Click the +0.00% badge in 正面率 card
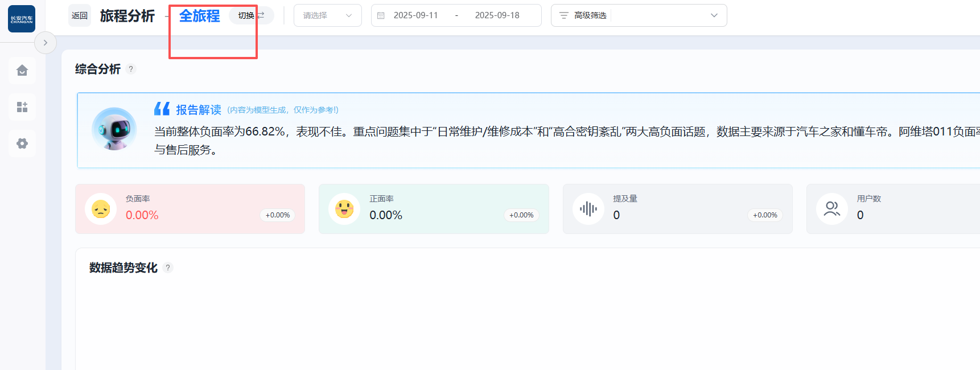Viewport: 980px width, 370px height. pos(521,215)
